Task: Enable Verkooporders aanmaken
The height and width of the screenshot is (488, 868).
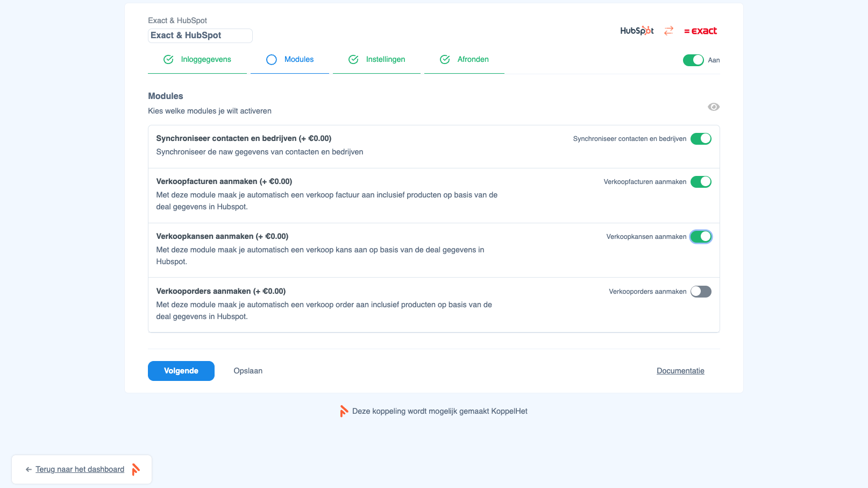Action: click(x=701, y=291)
